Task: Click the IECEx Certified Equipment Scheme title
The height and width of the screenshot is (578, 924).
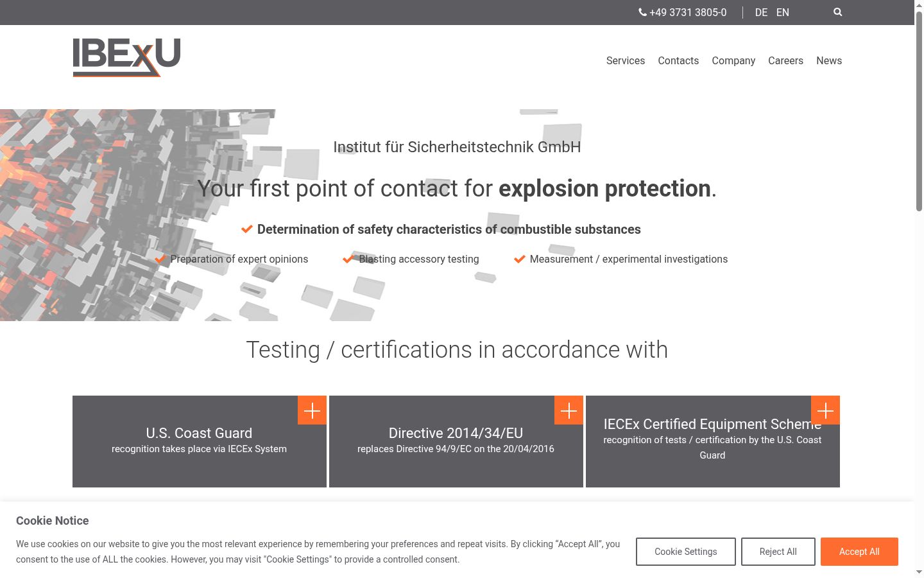Action: tap(712, 424)
